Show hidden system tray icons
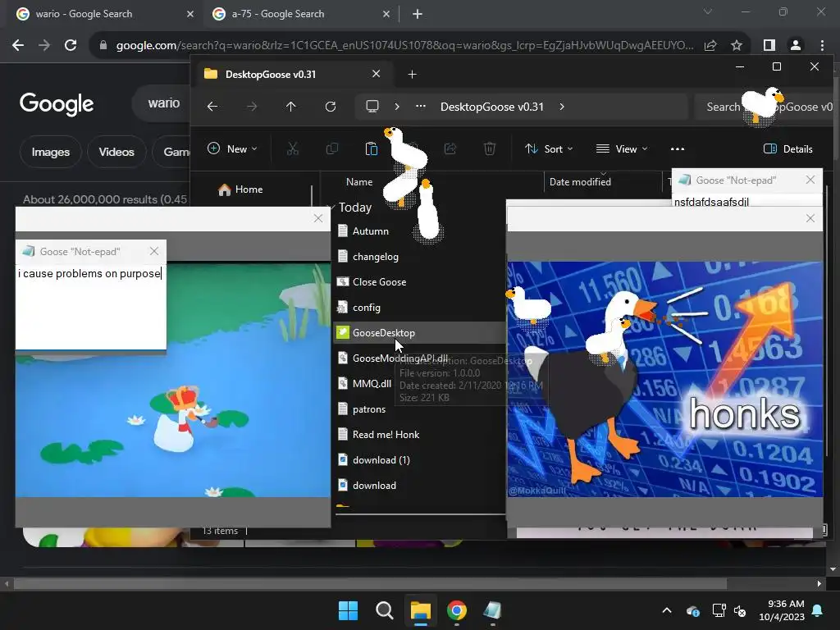The width and height of the screenshot is (840, 630). point(666,610)
